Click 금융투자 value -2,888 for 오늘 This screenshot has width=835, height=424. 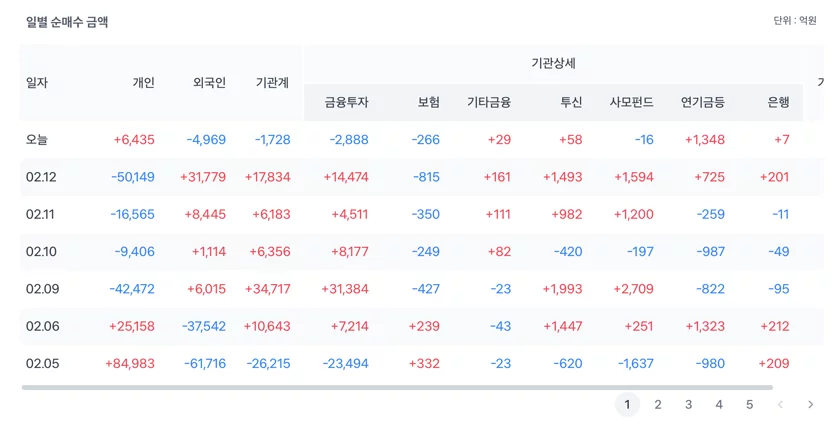pyautogui.click(x=349, y=140)
